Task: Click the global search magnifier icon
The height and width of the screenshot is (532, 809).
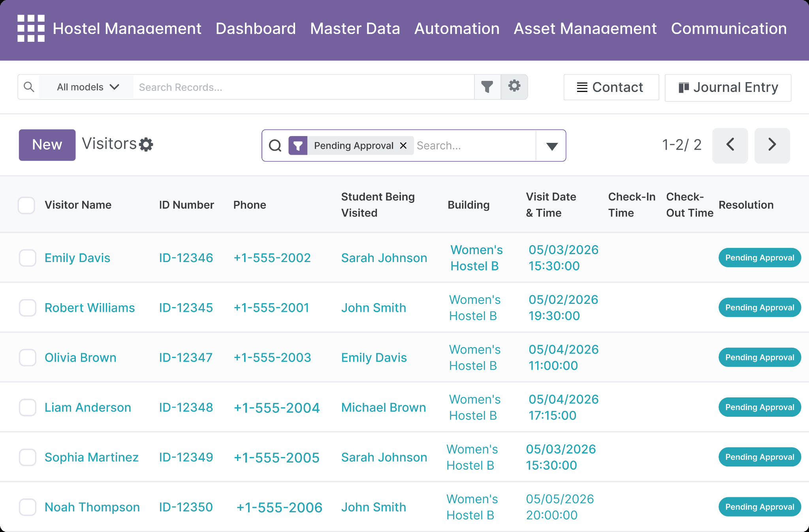Action: [29, 87]
